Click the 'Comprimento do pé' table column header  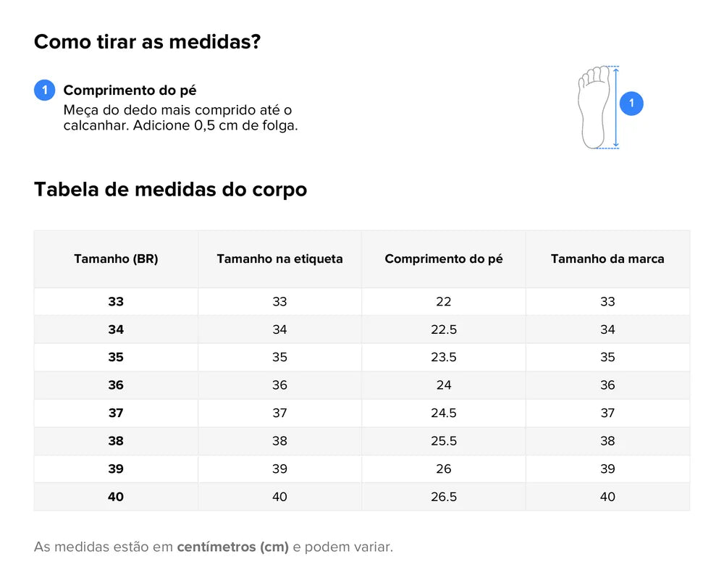(444, 259)
